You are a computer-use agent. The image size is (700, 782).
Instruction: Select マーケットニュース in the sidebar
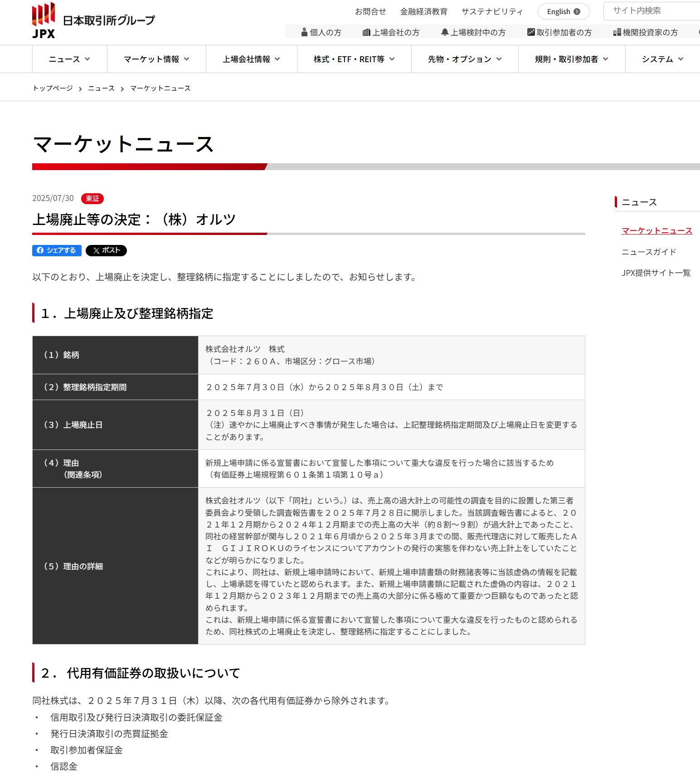657,230
